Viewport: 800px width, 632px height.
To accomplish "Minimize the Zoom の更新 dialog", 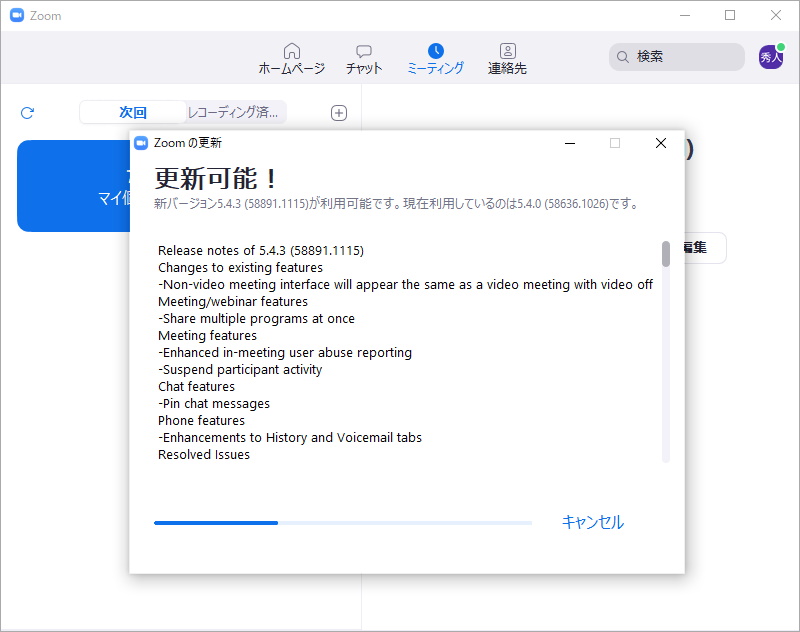I will coord(570,143).
